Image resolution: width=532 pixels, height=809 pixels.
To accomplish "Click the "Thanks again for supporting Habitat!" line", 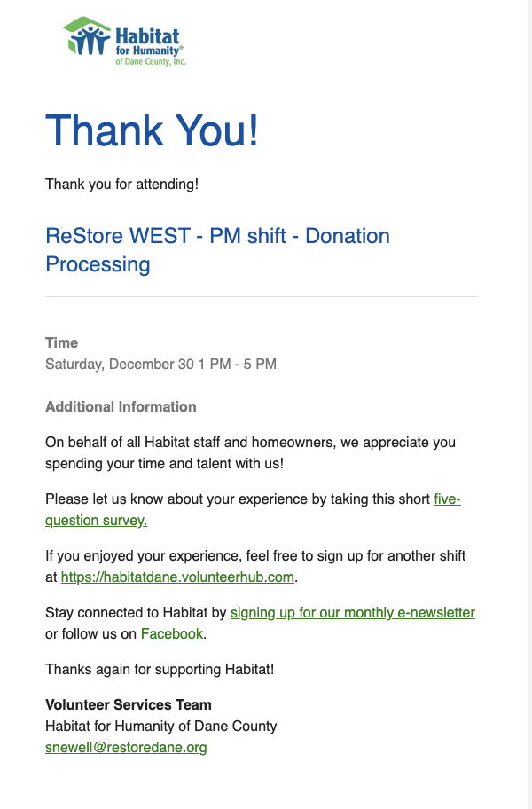I will coord(160,669).
